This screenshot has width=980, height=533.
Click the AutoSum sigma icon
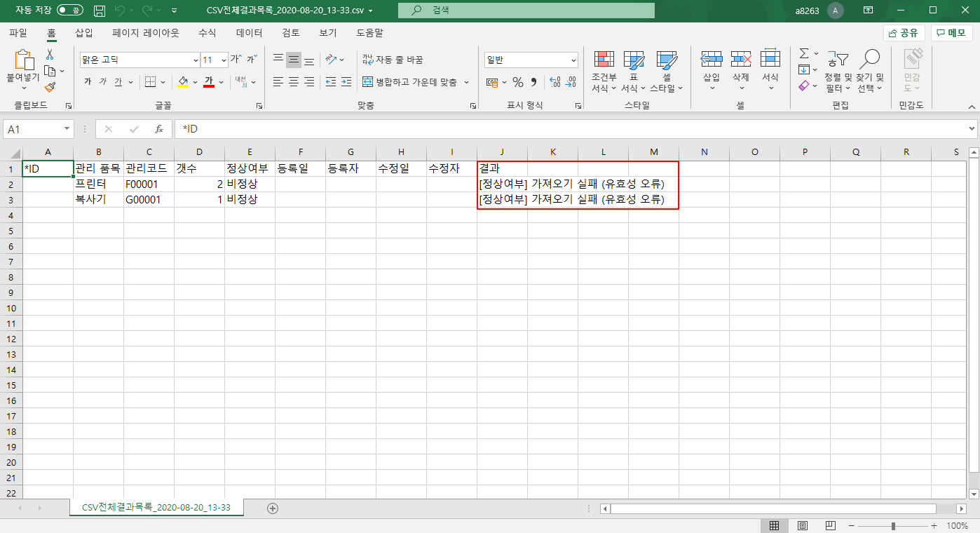[x=804, y=53]
